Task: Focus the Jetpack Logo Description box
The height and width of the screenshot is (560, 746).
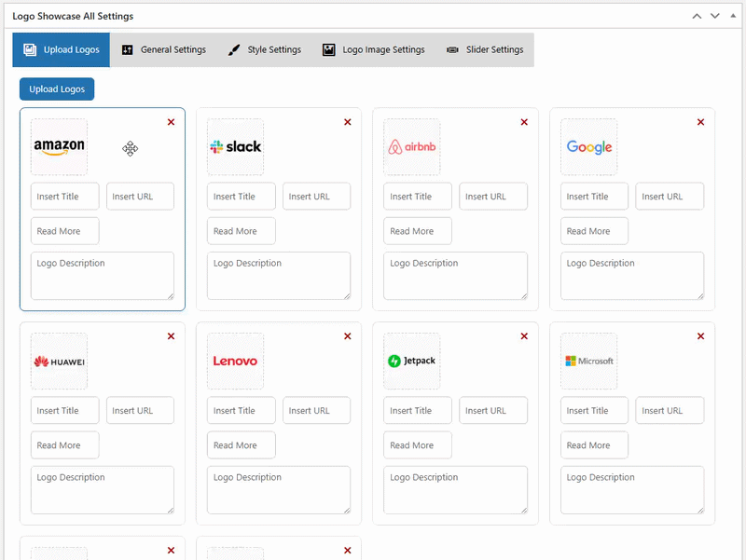Action: pos(455,489)
